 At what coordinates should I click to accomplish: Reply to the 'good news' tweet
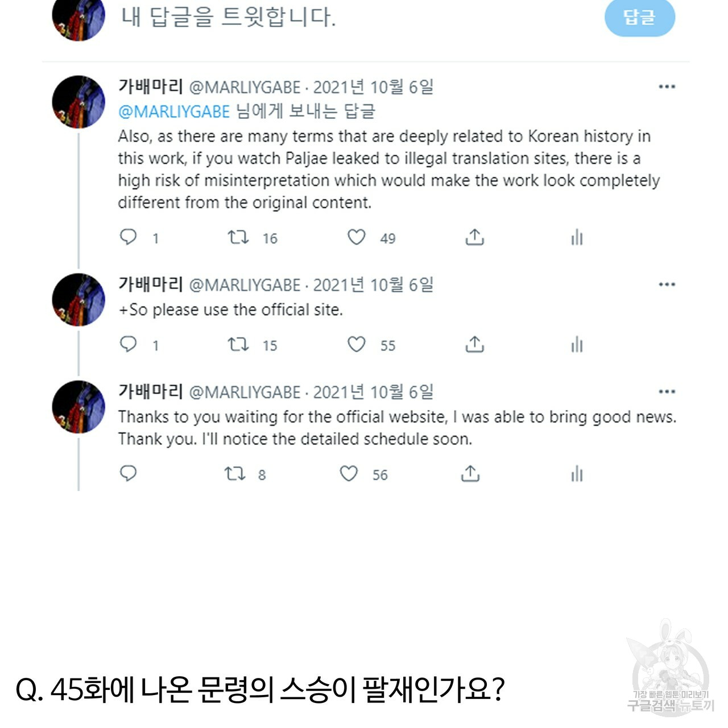[x=129, y=473]
